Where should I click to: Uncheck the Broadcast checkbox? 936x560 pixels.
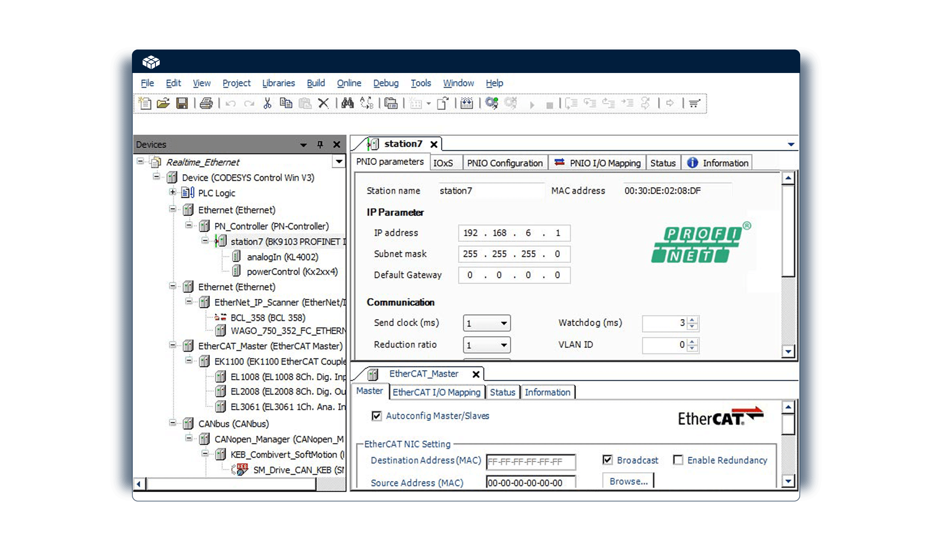click(x=607, y=460)
